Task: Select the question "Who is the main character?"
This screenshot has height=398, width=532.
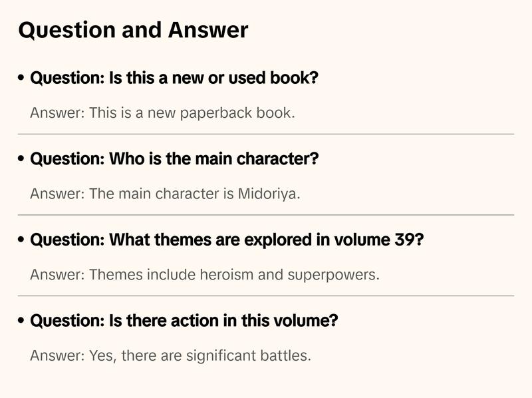Action: [x=174, y=159]
